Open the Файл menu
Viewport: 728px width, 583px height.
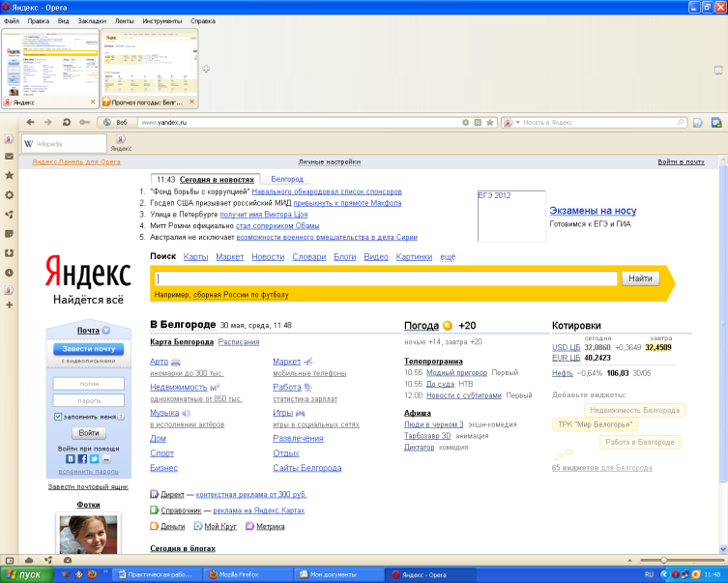coord(12,21)
